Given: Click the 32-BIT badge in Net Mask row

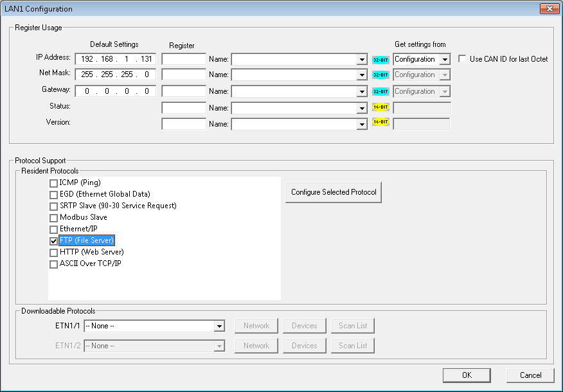Looking at the screenshot, I should point(380,75).
